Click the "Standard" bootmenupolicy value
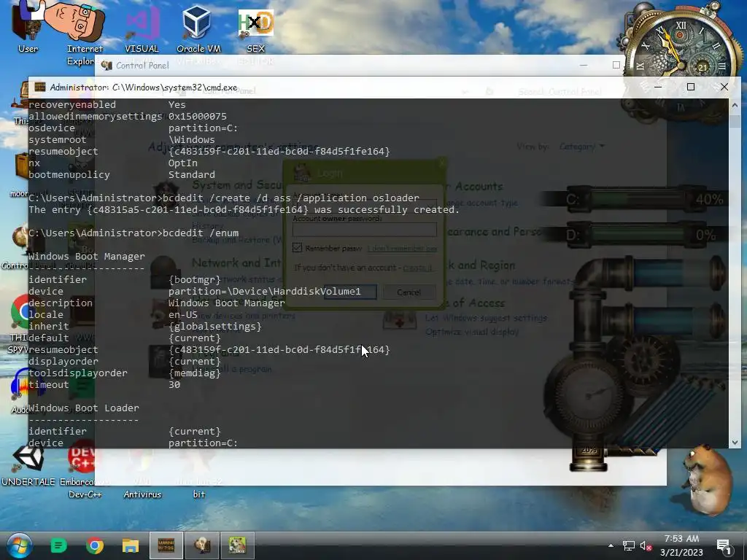This screenshot has width=747, height=560. [x=192, y=174]
